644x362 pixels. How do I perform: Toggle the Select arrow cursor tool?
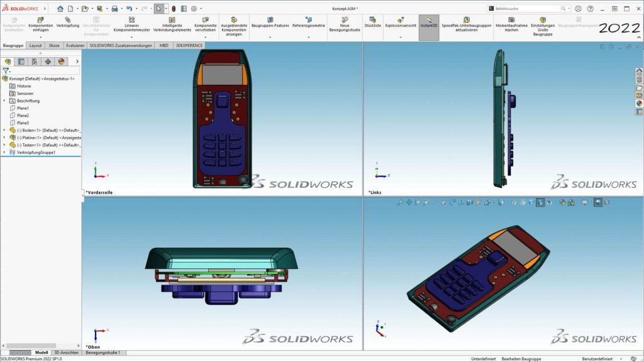[158, 9]
